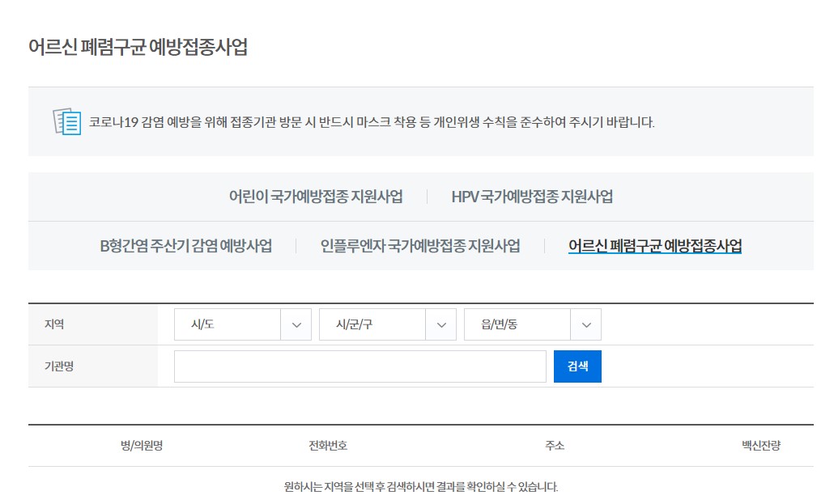Switch to HPV 국가예방접종 지원사업 tab

point(532,197)
